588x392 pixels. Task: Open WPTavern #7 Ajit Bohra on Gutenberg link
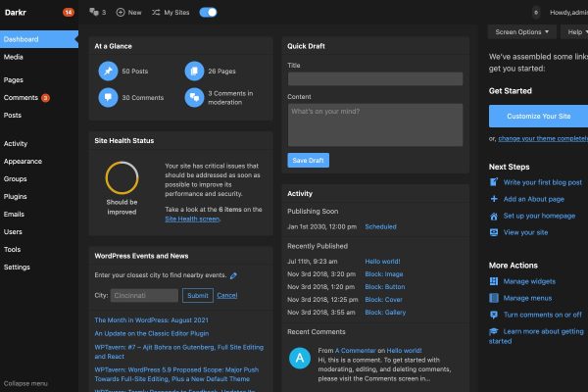coord(179,352)
